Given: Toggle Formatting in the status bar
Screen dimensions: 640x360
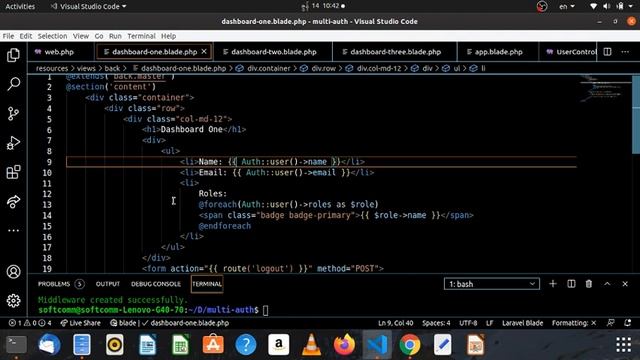Looking at the screenshot, I should coord(574,323).
